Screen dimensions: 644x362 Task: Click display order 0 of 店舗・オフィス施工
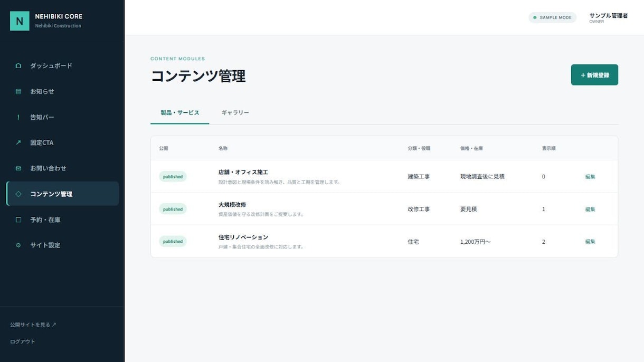[544, 177]
